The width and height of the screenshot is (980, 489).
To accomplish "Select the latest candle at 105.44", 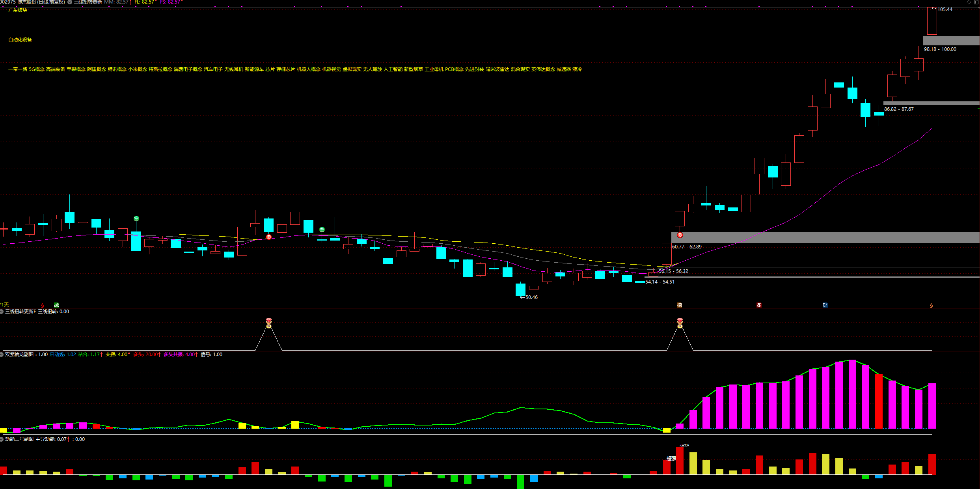I will 932,21.
